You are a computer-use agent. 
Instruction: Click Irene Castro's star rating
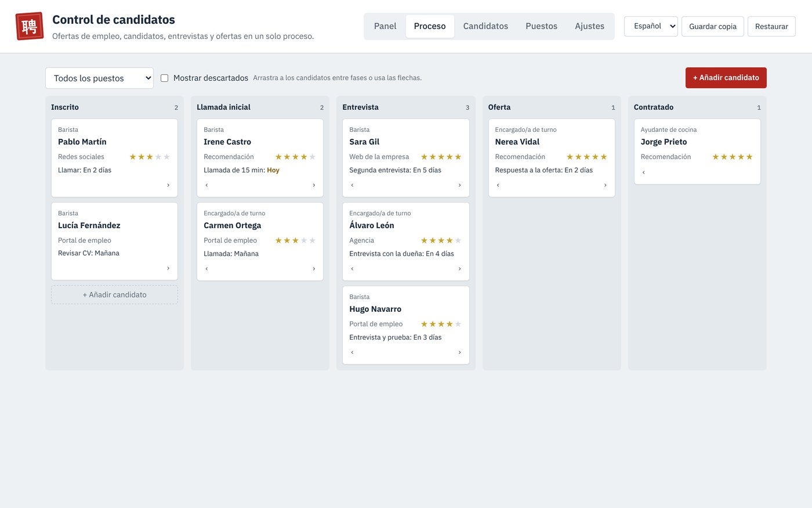point(295,157)
